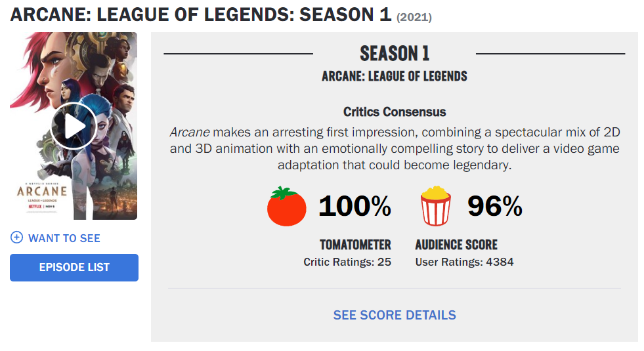Select the Tomatometer label
The height and width of the screenshot is (351, 644).
click(355, 245)
